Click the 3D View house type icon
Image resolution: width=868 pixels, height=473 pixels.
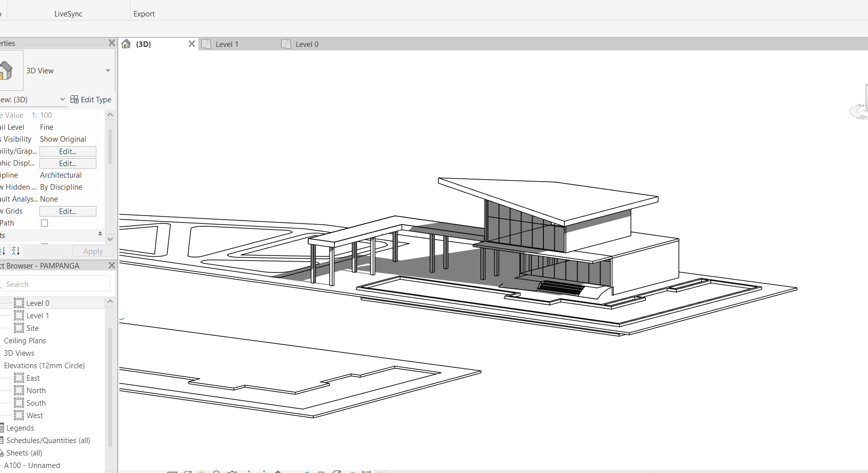pos(7,70)
